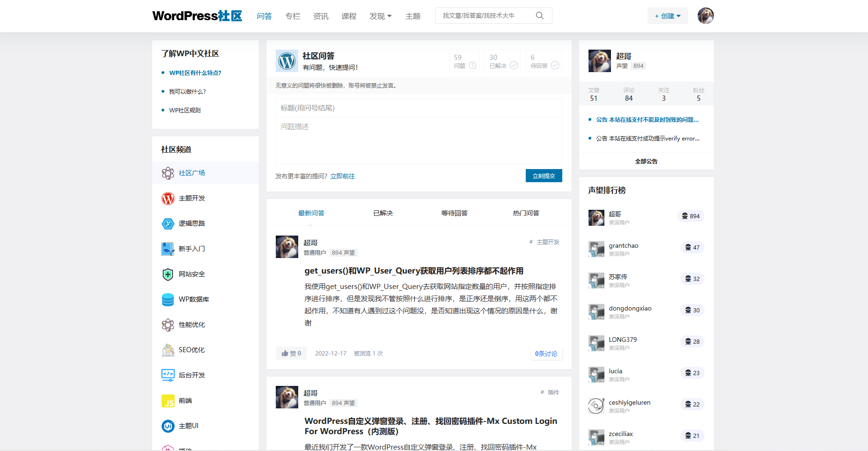Open the + 创建 dropdown button
Image resolution: width=868 pixels, height=451 pixels.
click(x=668, y=16)
